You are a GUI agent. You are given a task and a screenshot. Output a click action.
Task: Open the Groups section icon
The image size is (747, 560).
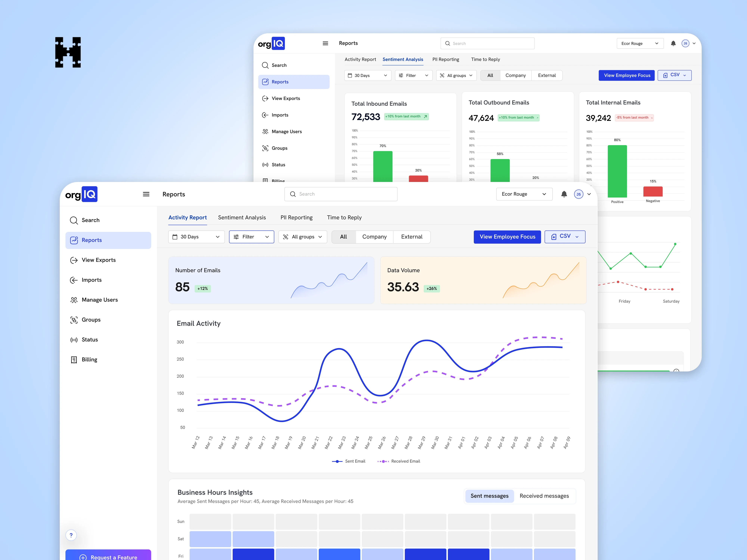coord(74,320)
